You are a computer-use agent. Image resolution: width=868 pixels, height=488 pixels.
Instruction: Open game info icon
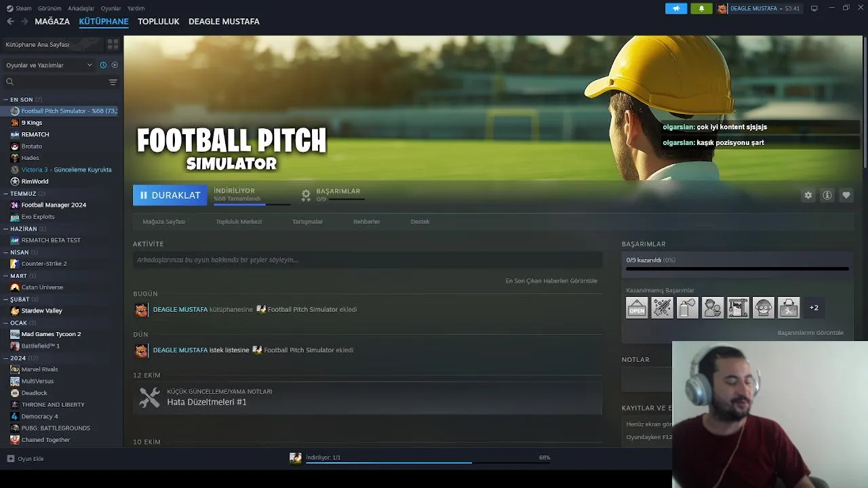pyautogui.click(x=827, y=195)
